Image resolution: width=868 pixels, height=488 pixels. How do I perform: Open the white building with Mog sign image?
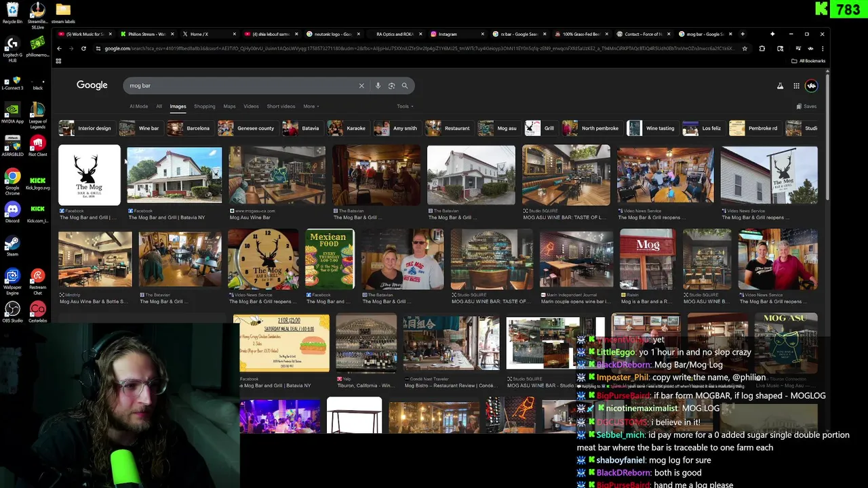(x=769, y=175)
